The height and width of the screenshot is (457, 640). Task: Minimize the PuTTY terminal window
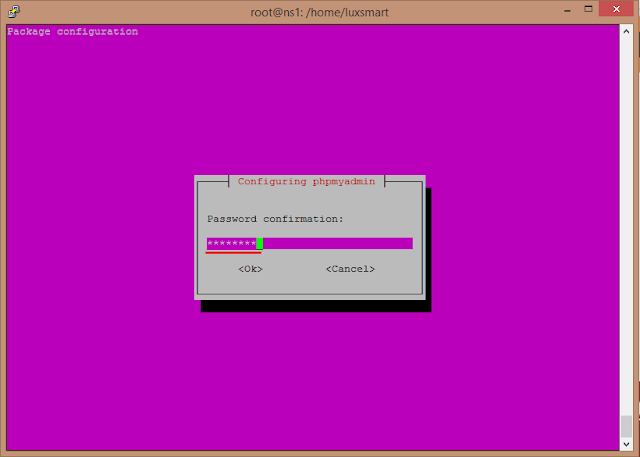(x=567, y=10)
